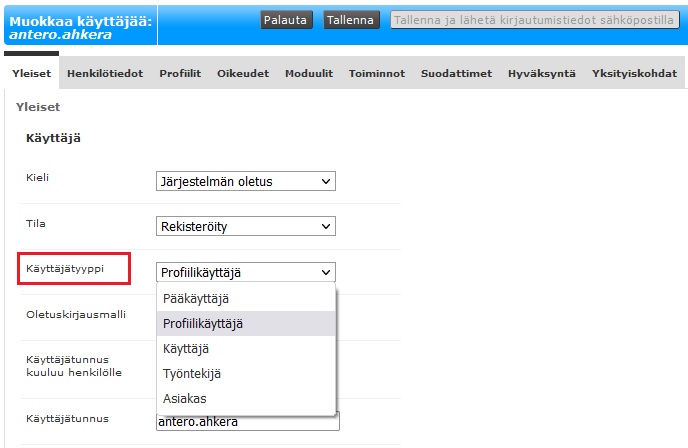Click the Tallenna button
The height and width of the screenshot is (448, 688).
pyautogui.click(x=350, y=20)
